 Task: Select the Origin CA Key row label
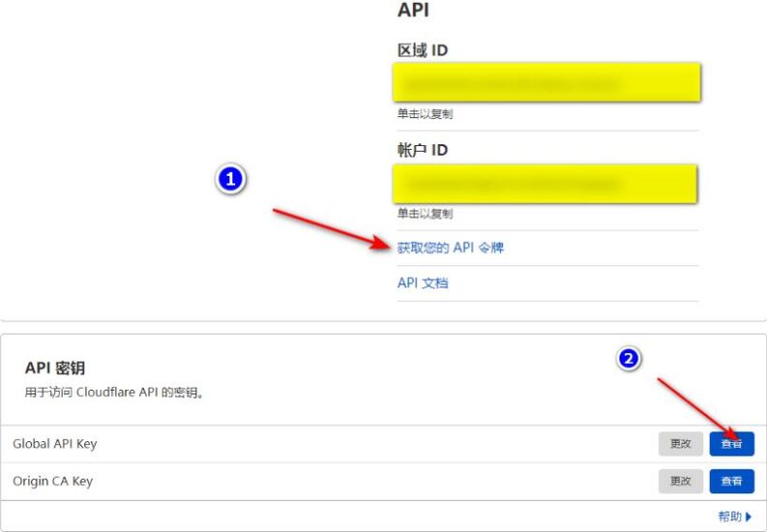point(53,481)
